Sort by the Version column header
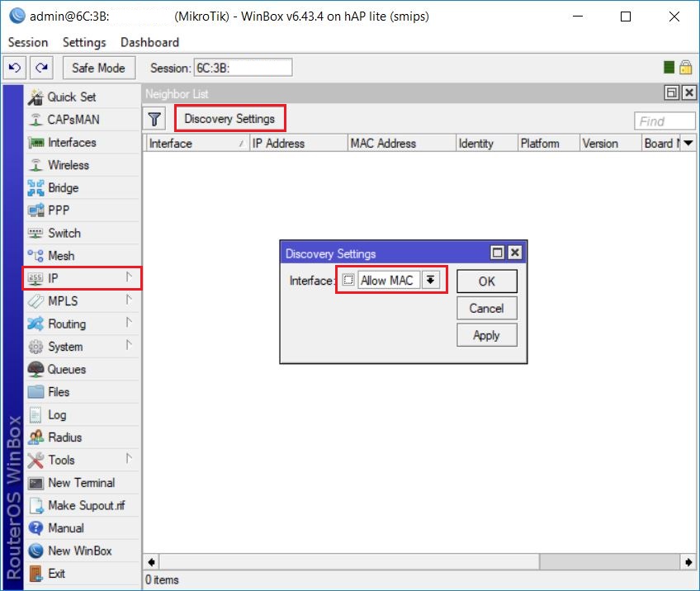700x591 pixels. pos(611,144)
